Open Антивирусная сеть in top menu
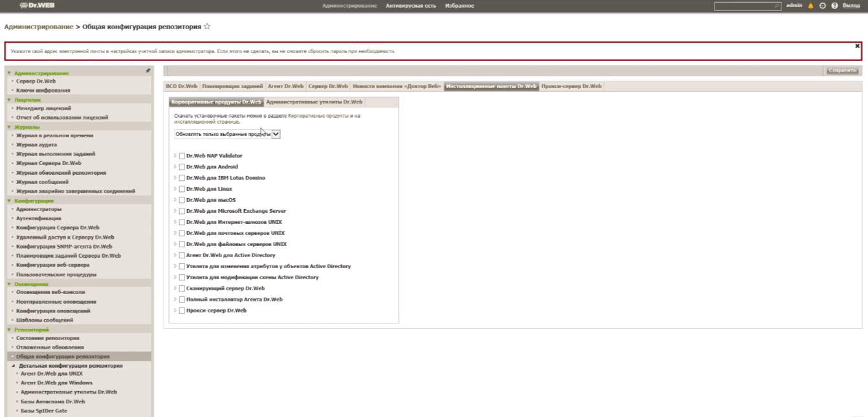The height and width of the screenshot is (417, 868). pyautogui.click(x=411, y=6)
